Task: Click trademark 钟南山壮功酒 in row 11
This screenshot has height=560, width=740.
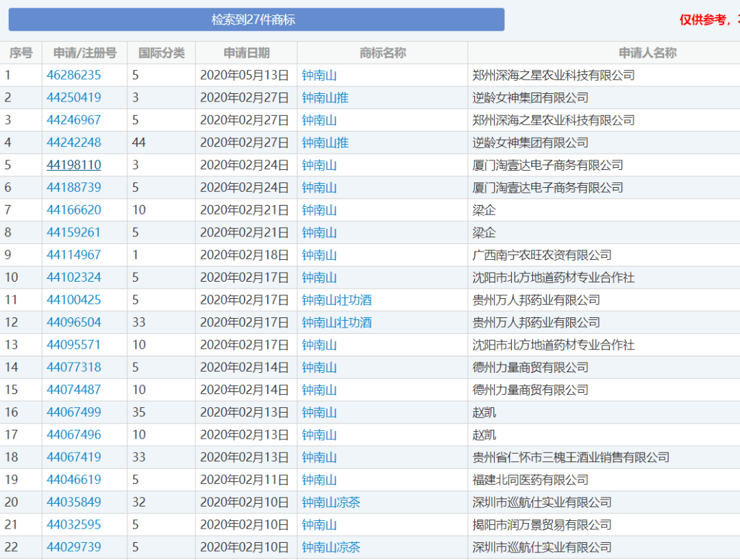Action: (x=336, y=300)
